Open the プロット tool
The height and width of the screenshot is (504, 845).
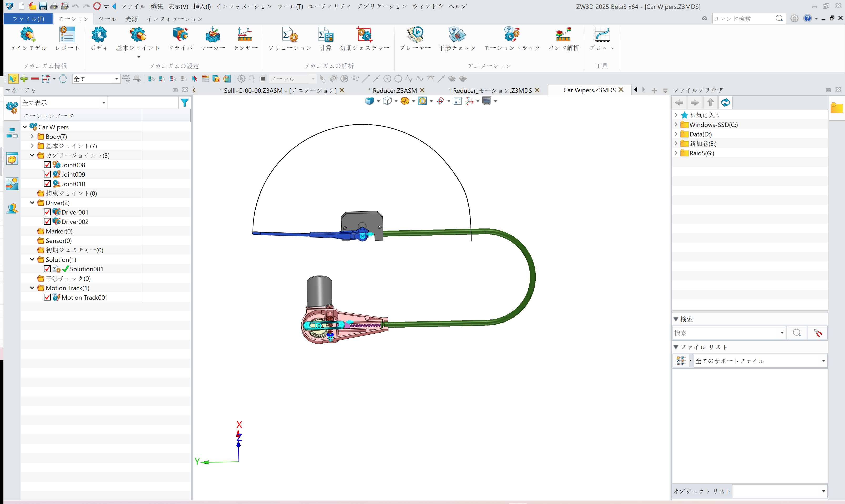(601, 39)
